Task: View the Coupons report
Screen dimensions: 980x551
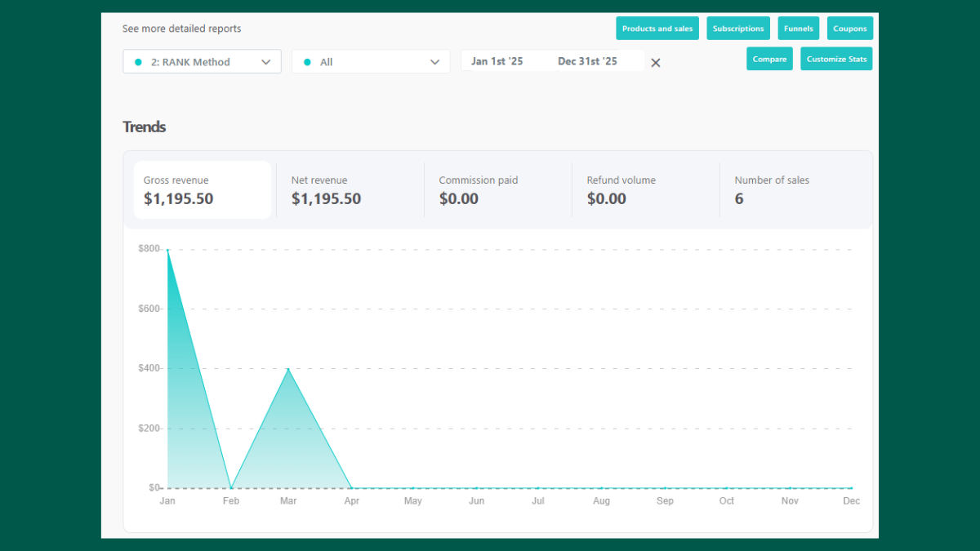Action: point(849,28)
